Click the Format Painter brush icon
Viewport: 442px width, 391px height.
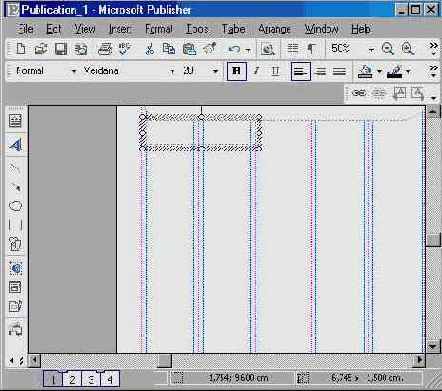point(210,49)
